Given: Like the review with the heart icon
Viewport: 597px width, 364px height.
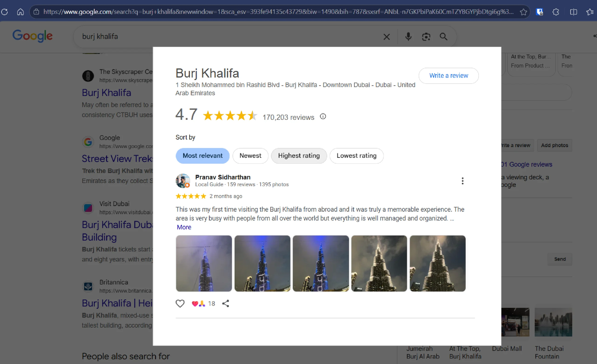Looking at the screenshot, I should point(180,303).
